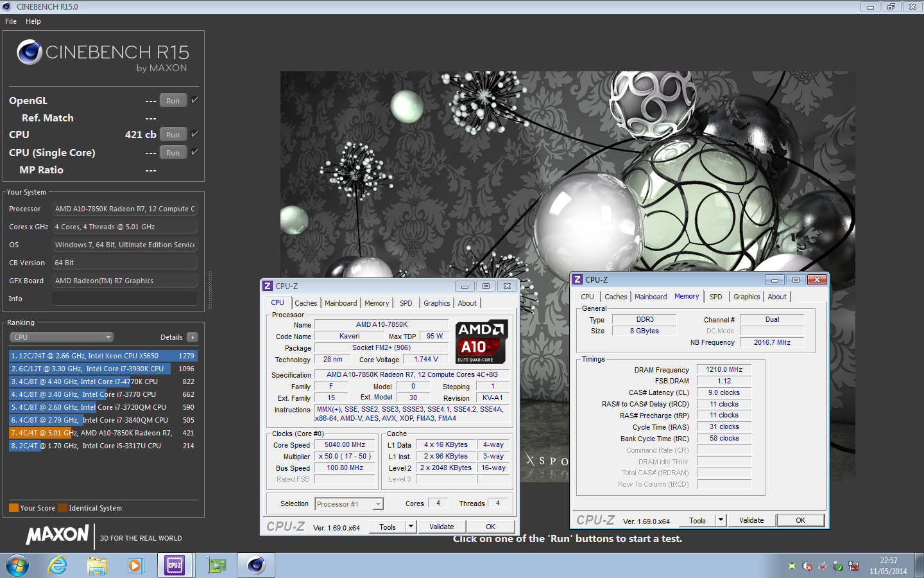The image size is (924, 578).
Task: Select ranking row Intel Core i7-3930K
Action: point(103,369)
